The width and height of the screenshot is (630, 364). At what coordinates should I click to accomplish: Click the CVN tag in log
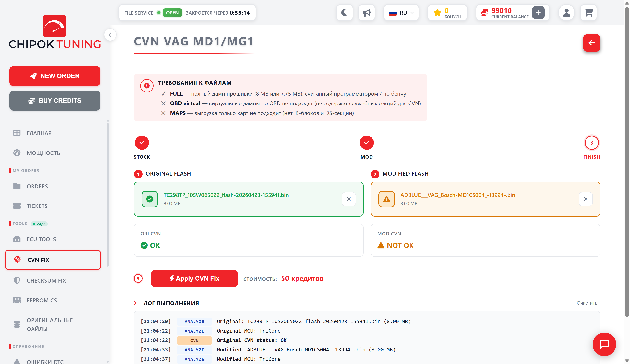click(194, 340)
